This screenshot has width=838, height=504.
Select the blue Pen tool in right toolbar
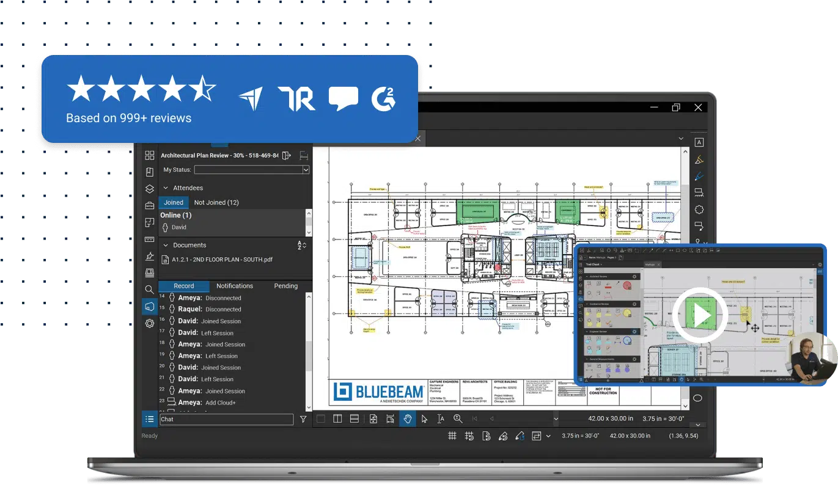click(699, 176)
